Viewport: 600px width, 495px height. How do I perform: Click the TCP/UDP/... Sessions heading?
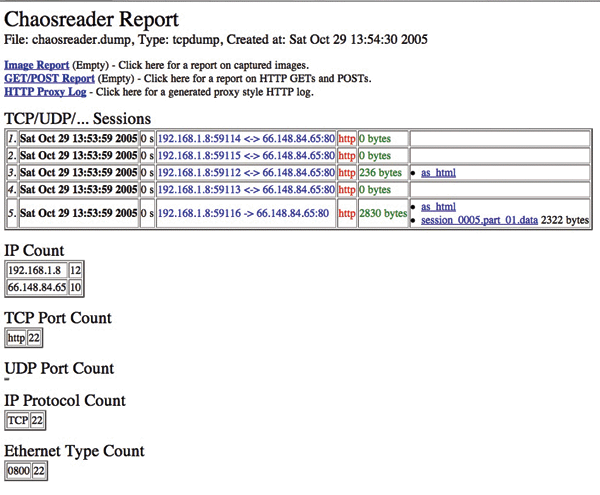click(78, 119)
